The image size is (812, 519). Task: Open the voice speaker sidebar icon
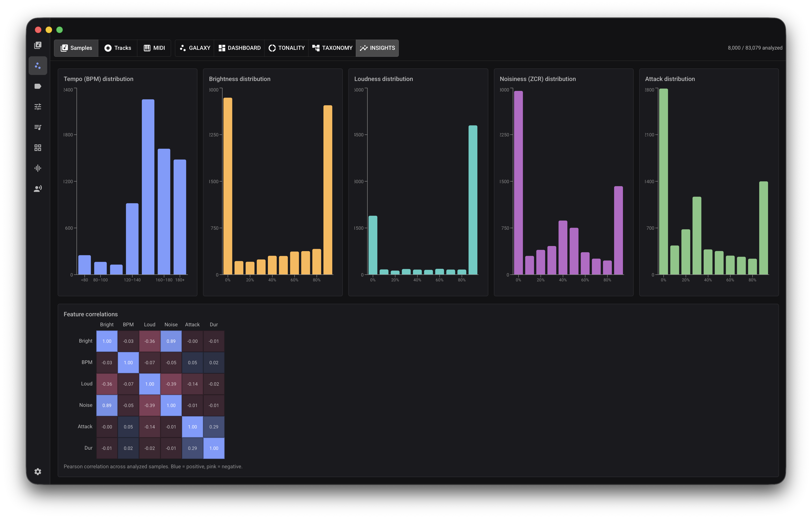pyautogui.click(x=38, y=189)
